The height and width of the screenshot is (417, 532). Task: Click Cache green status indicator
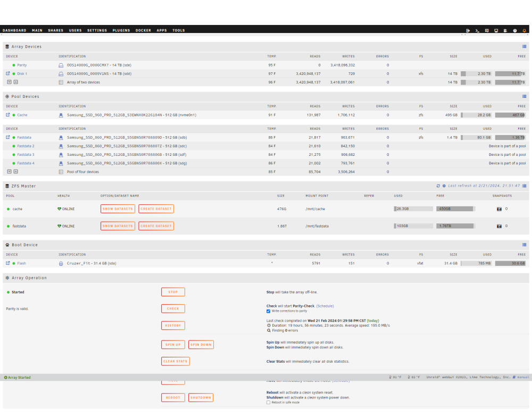point(14,115)
